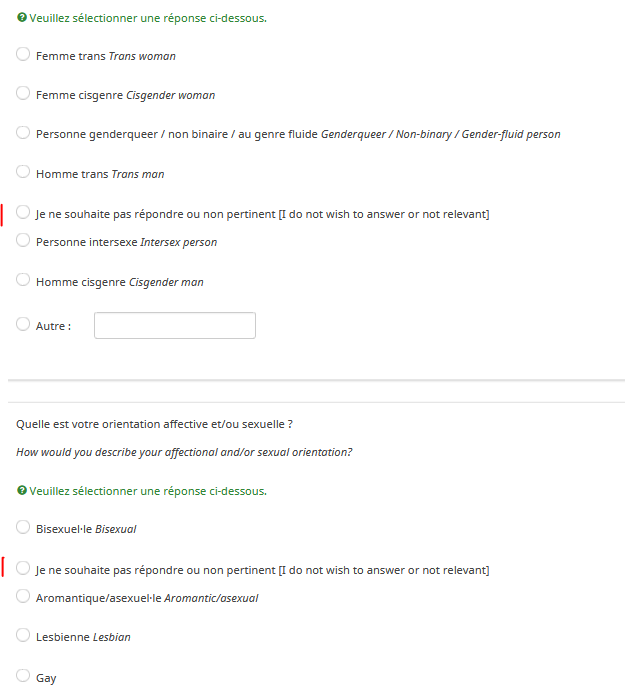
Task: Select 'Je ne souhaite pas répondre' above Personne intersexe
Action: pos(23,213)
